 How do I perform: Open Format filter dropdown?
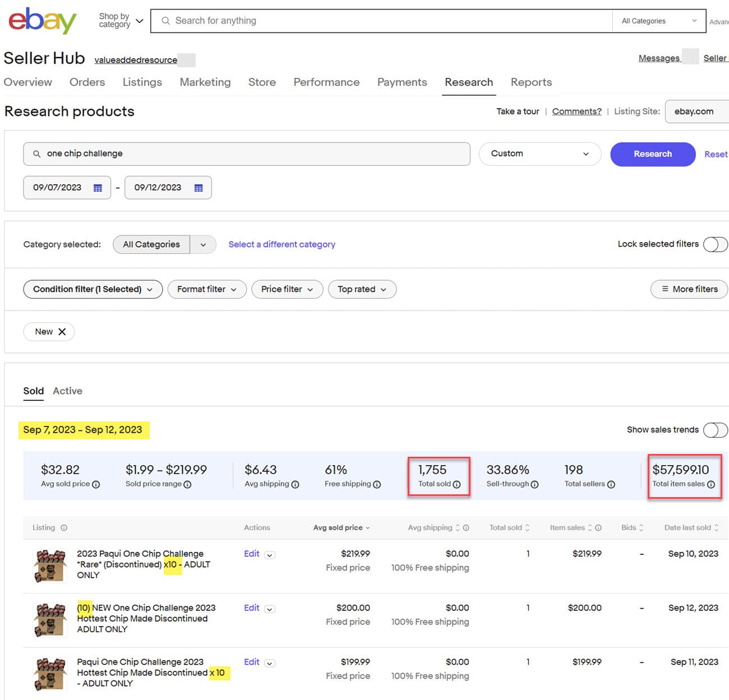click(207, 289)
